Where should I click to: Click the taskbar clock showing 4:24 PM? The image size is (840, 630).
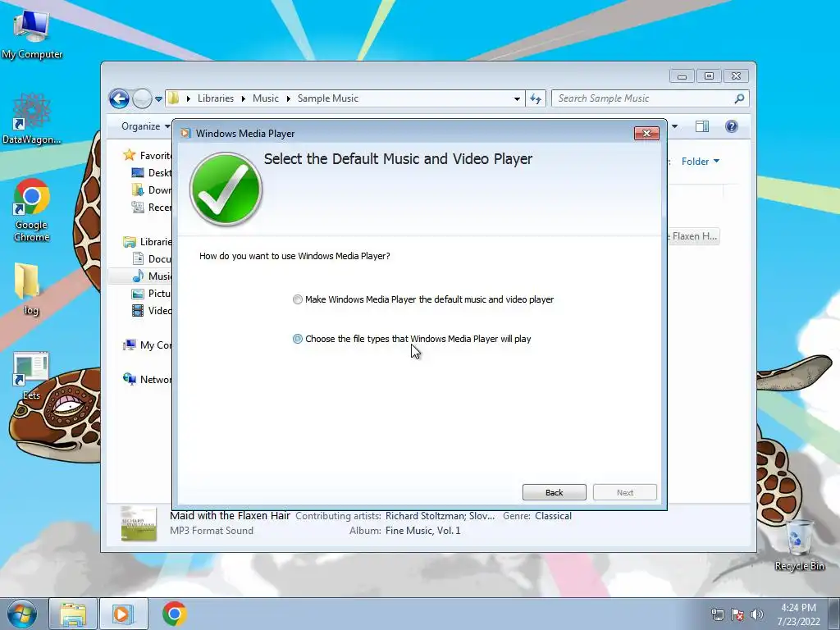[798, 614]
